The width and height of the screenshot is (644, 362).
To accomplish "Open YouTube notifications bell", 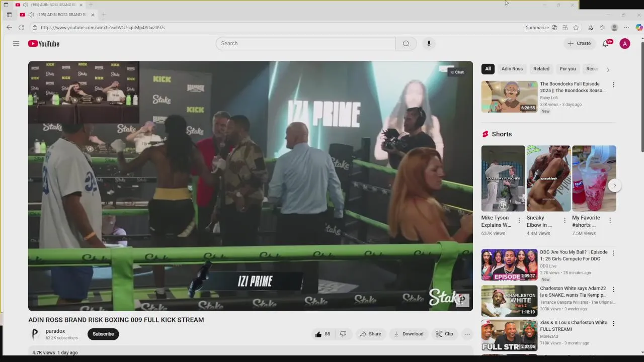I will pos(606,44).
